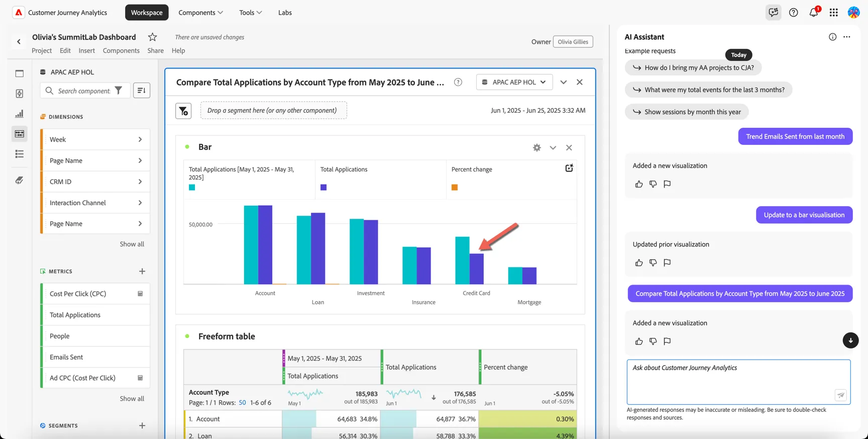Thumbs up the 'Updated prior visualization' response
Image resolution: width=868 pixels, height=439 pixels.
639,262
